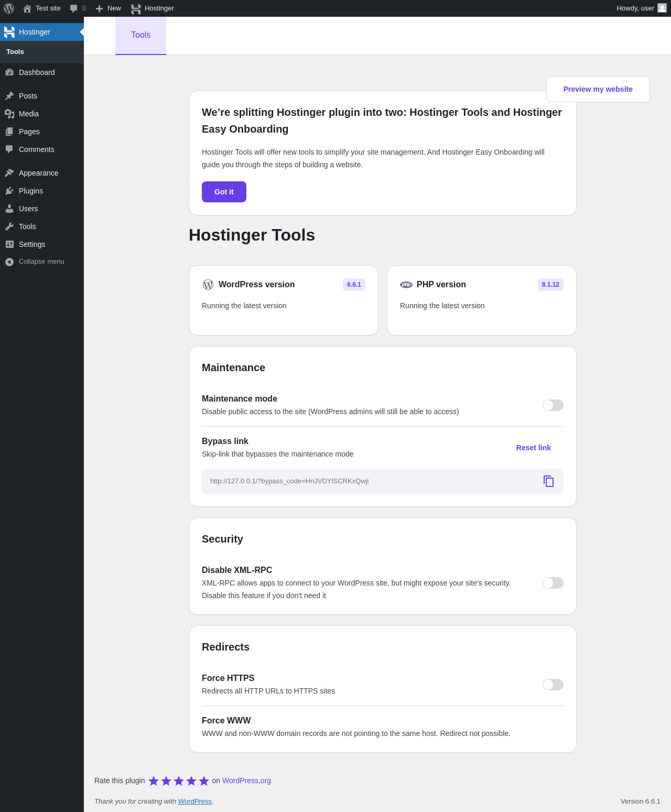Image resolution: width=671 pixels, height=812 pixels.
Task: Turn on Force HTTPS redirect
Action: pyautogui.click(x=553, y=685)
